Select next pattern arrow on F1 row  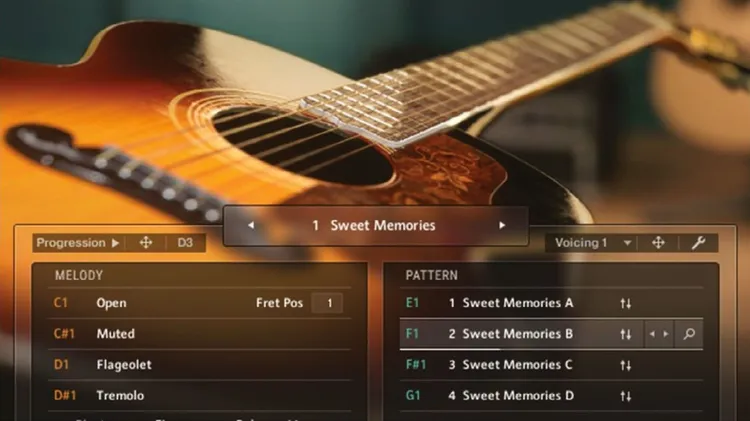tap(666, 334)
